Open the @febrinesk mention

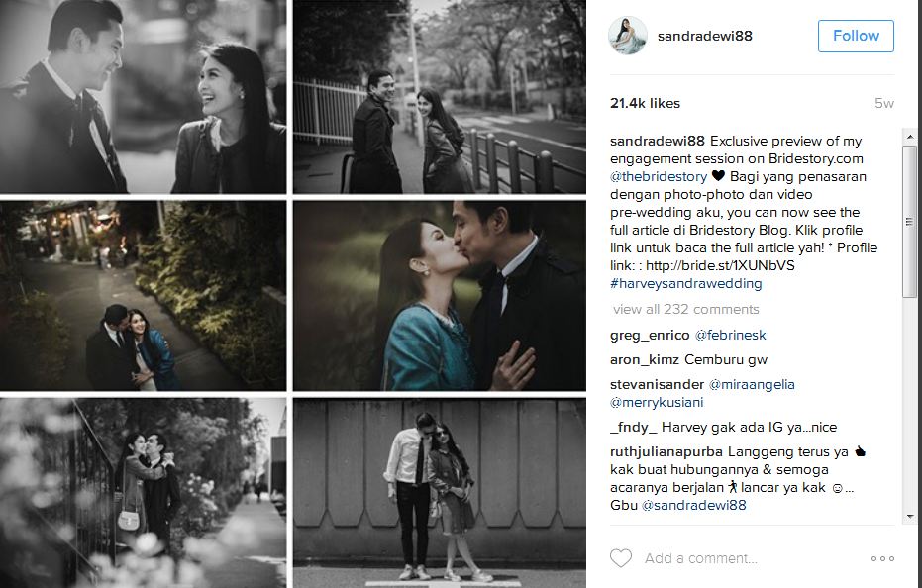coord(730,336)
